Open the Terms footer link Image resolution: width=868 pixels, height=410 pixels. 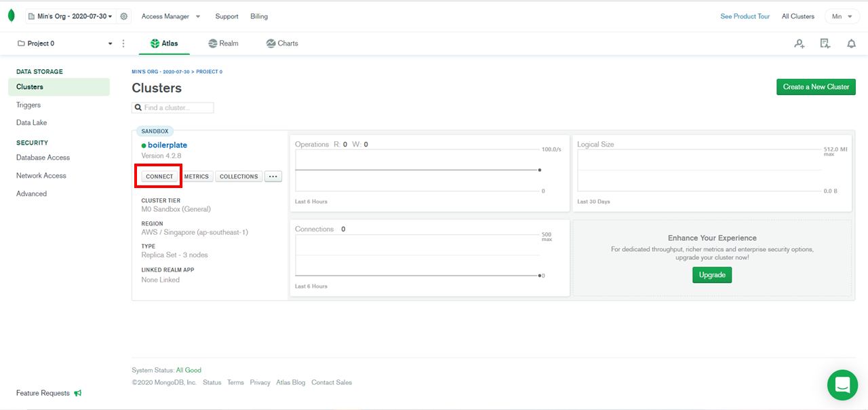235,383
